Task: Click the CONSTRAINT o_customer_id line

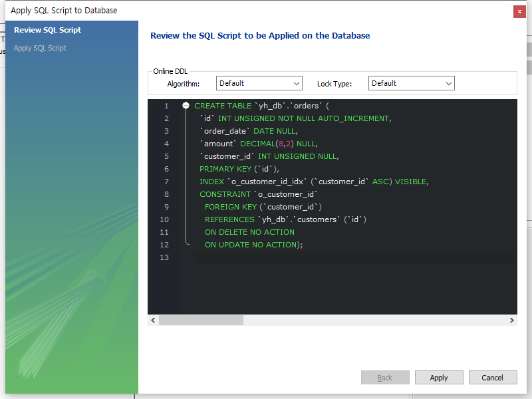Action: tap(256, 194)
